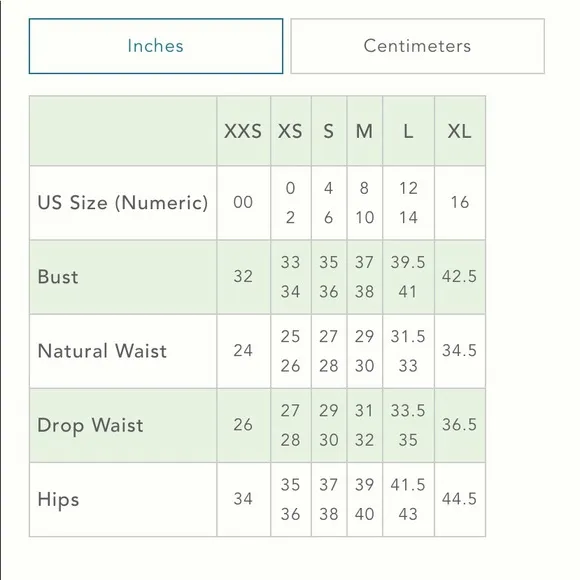Select the L column header
This screenshot has width=580, height=580.
tap(408, 131)
